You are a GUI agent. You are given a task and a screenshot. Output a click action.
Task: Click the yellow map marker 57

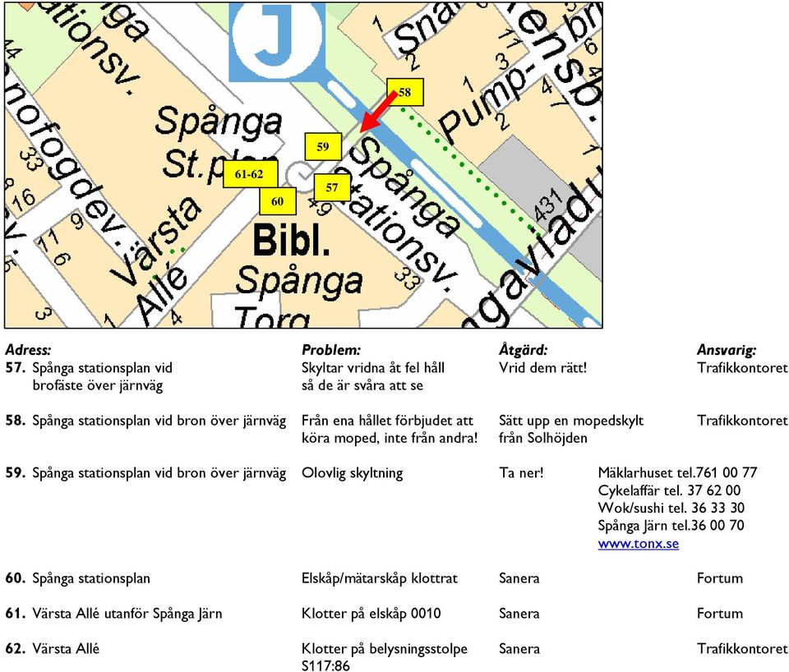coord(332,187)
